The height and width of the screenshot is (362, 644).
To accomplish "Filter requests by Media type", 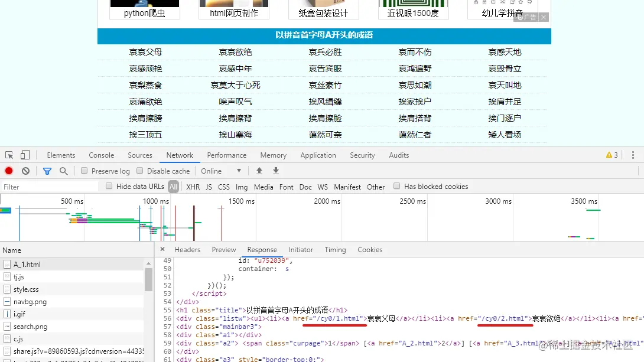I will [264, 187].
